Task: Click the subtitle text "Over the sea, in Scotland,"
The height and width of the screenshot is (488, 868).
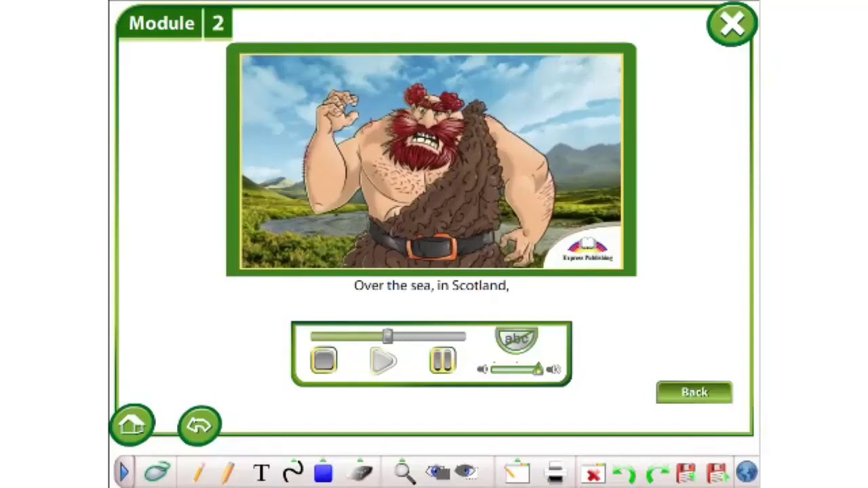Action: click(x=431, y=285)
